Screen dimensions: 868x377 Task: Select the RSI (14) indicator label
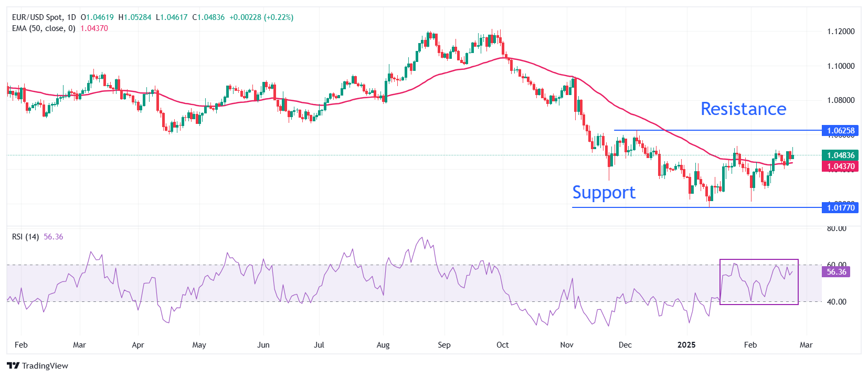(x=25, y=237)
